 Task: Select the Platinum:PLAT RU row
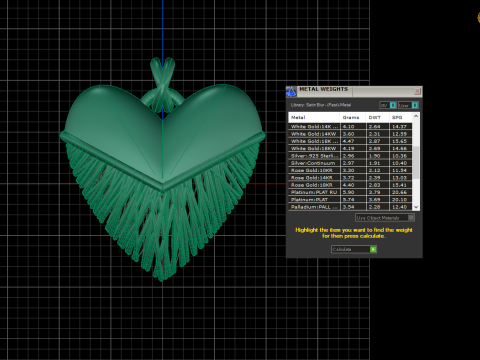(x=350, y=192)
